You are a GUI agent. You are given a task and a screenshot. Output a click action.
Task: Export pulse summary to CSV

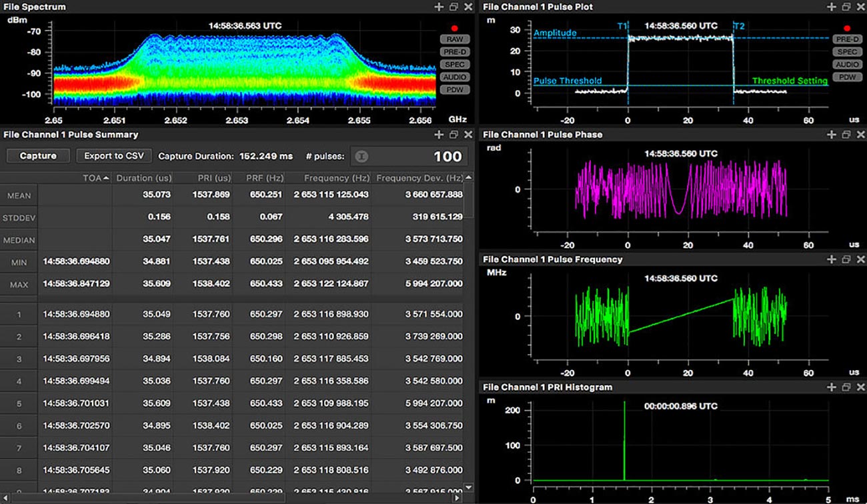(114, 156)
